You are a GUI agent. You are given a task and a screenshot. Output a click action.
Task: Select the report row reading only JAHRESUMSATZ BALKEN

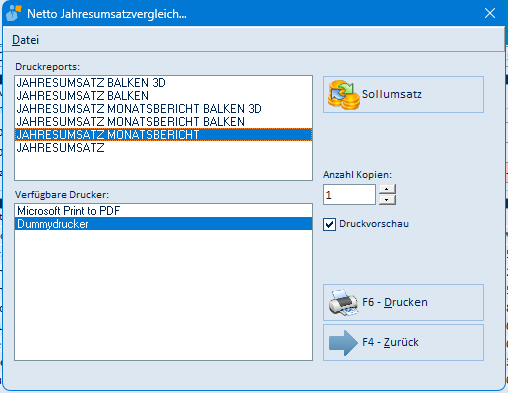coord(163,96)
